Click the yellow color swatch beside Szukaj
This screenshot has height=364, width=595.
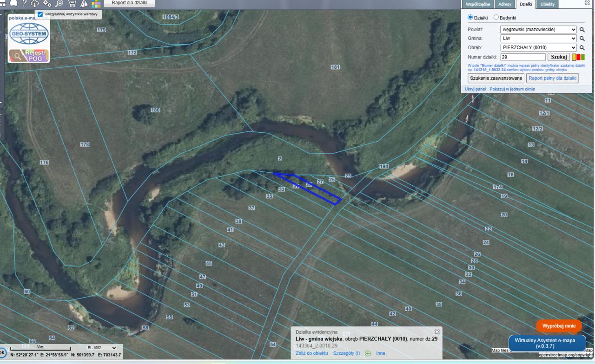[x=574, y=57]
